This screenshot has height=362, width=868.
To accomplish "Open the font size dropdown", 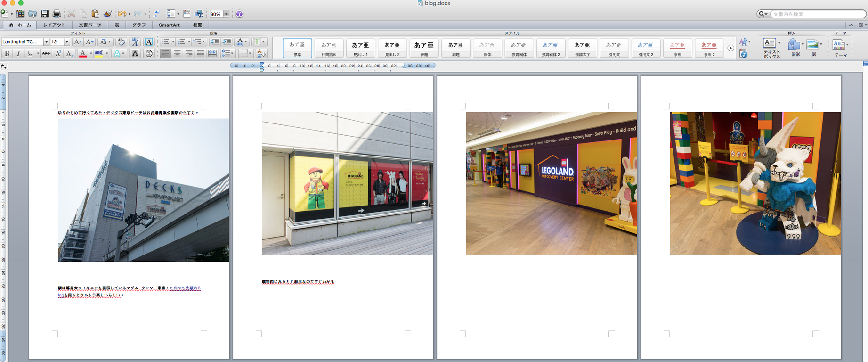I will point(66,42).
